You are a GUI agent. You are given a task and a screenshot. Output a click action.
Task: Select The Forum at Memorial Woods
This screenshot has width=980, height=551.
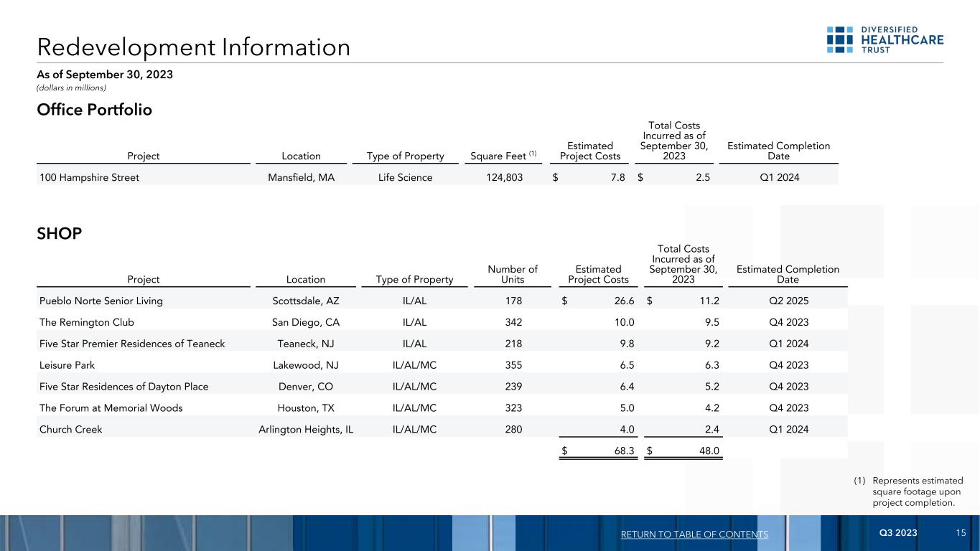[111, 408]
